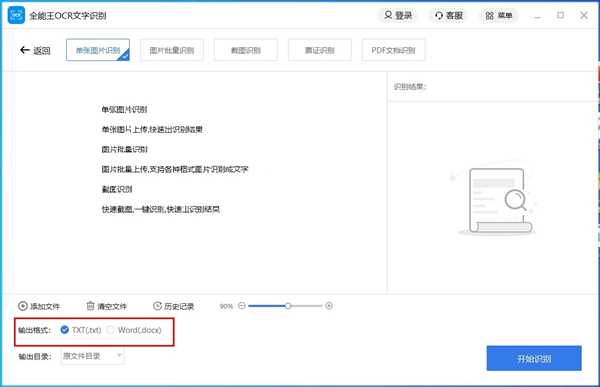Click the text 单张图片上传,快速出识别结果
Viewport: 600px width, 387px height.
click(x=152, y=129)
